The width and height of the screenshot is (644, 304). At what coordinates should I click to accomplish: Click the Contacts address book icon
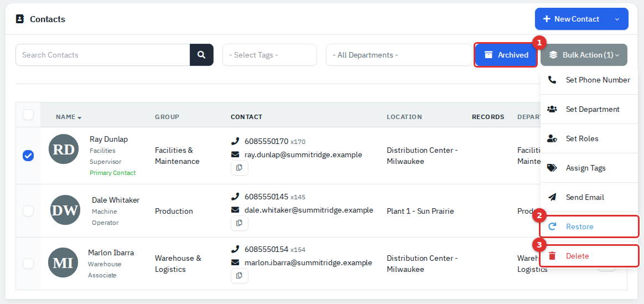20,19
